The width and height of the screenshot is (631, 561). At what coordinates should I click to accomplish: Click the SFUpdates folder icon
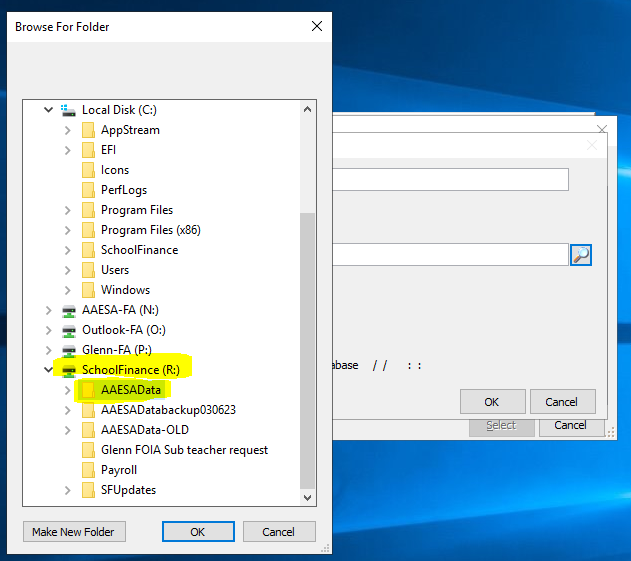click(88, 490)
